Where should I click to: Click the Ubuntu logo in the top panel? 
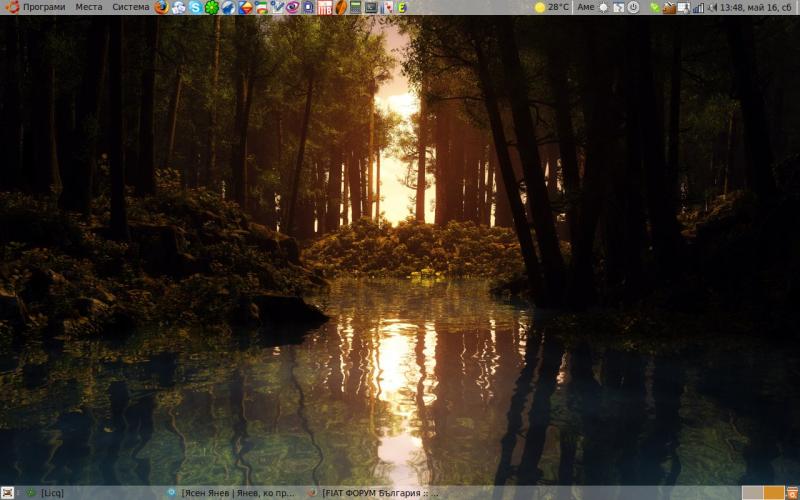click(x=10, y=7)
